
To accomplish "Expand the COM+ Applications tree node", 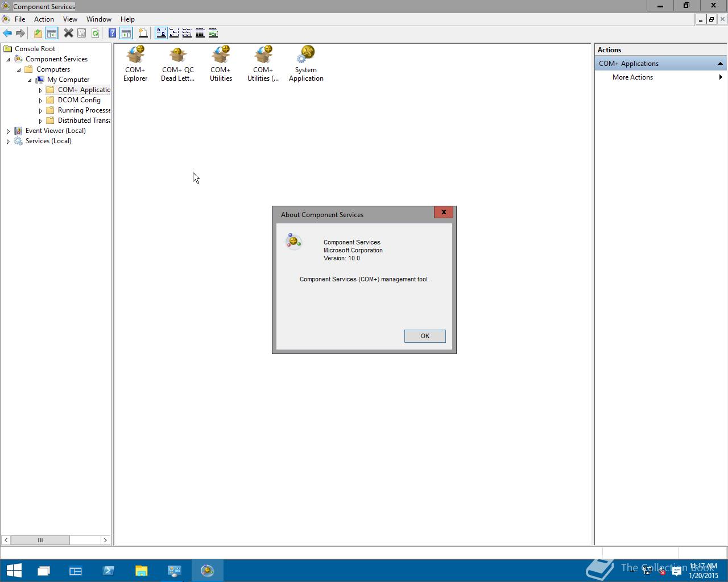I will click(40, 90).
